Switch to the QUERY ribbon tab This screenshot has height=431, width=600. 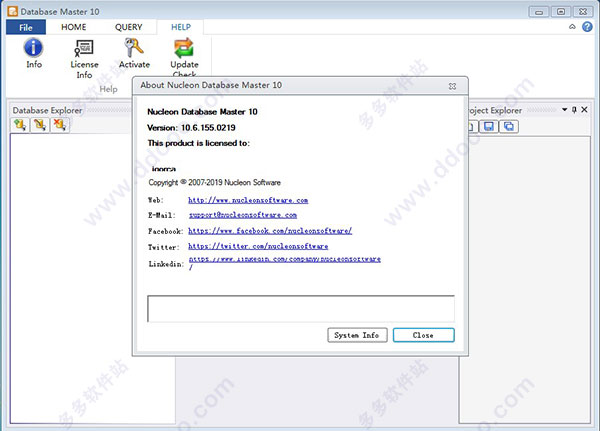(x=129, y=27)
